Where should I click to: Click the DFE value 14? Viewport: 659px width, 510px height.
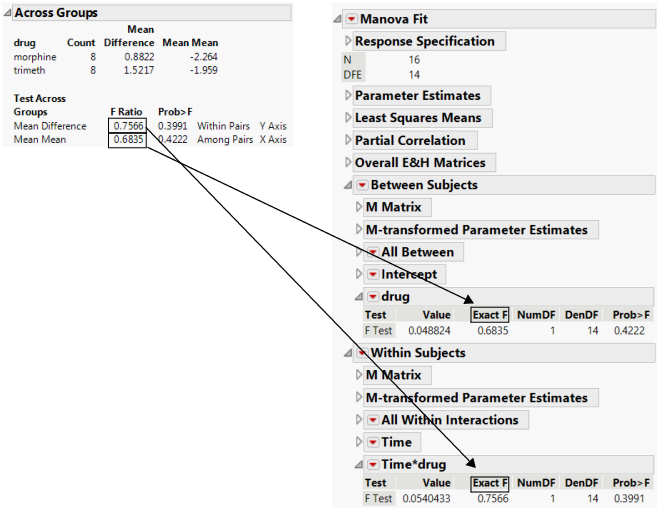pyautogui.click(x=414, y=75)
